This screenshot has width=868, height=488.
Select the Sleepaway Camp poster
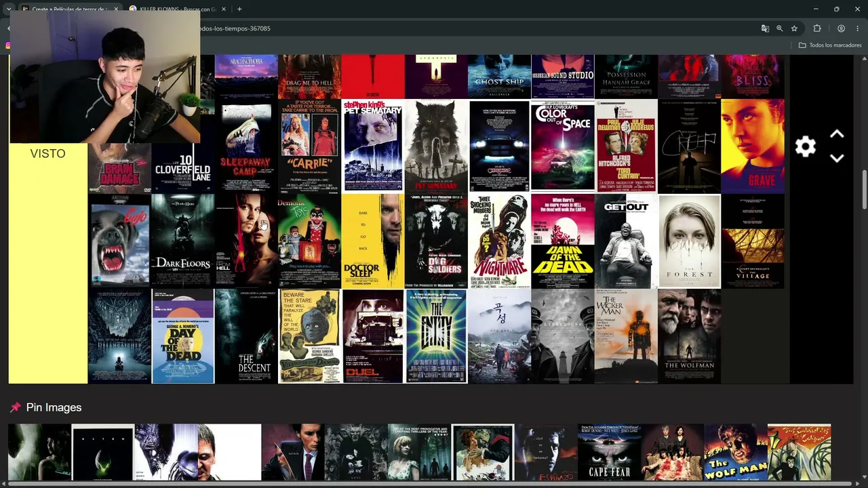246,146
